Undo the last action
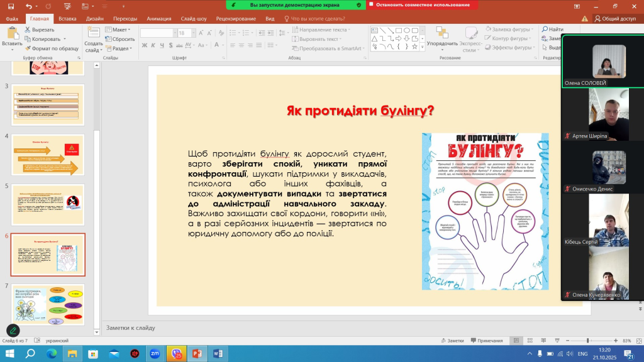This screenshot has height=362, width=644. click(x=28, y=6)
